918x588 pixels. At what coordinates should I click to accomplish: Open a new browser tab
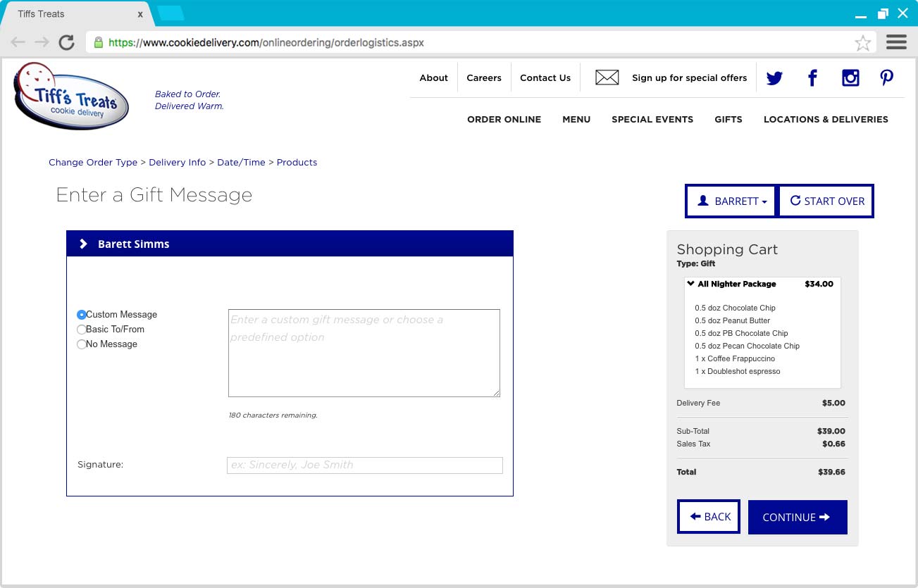coord(170,13)
